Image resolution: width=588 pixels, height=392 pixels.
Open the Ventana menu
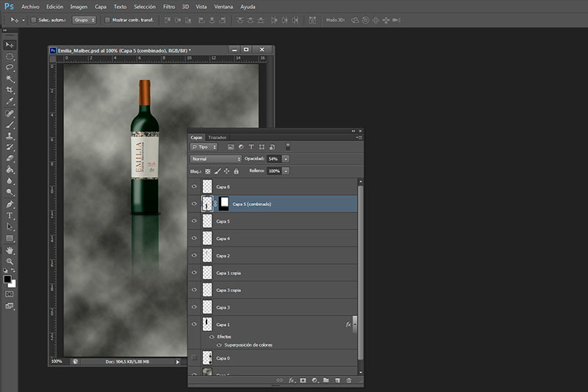tap(223, 7)
